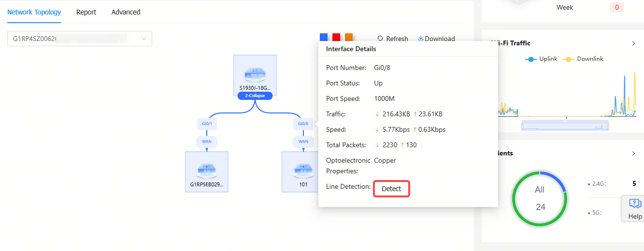
Task: Click the access point named 101
Action: pos(303,170)
